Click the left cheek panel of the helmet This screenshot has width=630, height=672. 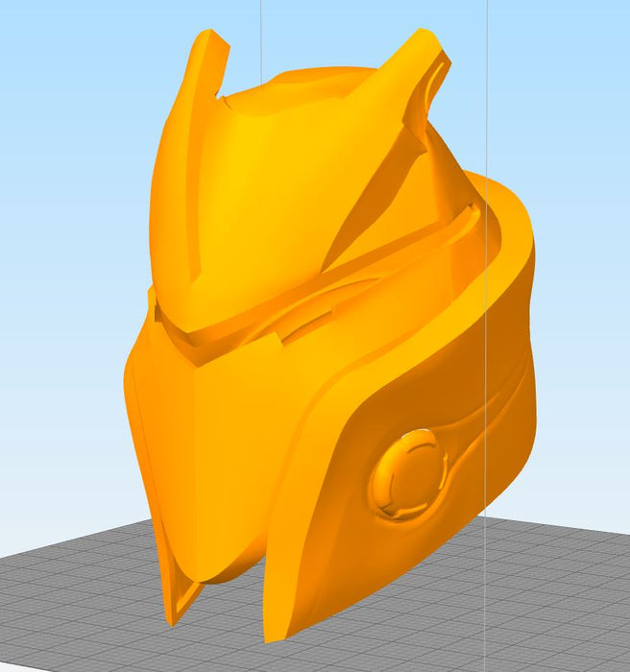click(158, 432)
